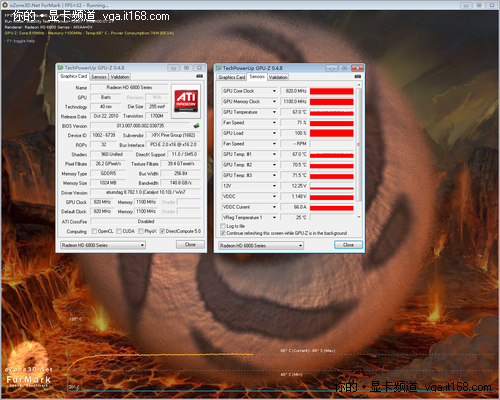Click Close button in Graphics Card window

pyautogui.click(x=190, y=244)
